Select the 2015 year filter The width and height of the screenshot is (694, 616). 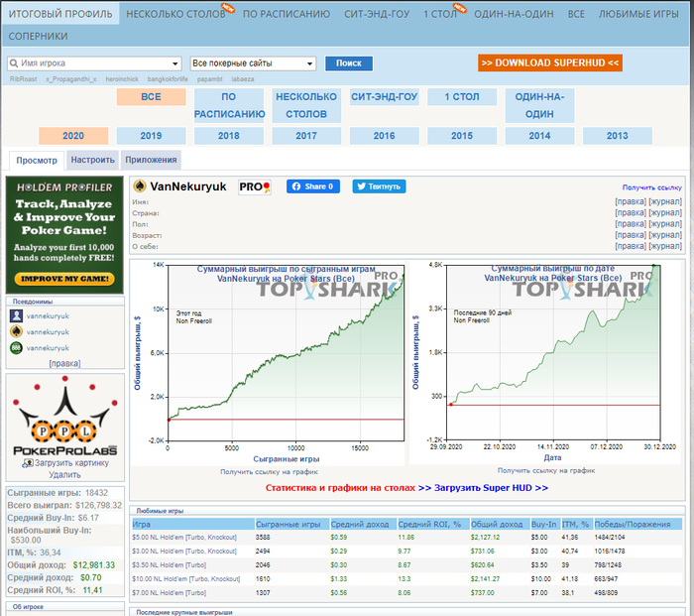[462, 136]
